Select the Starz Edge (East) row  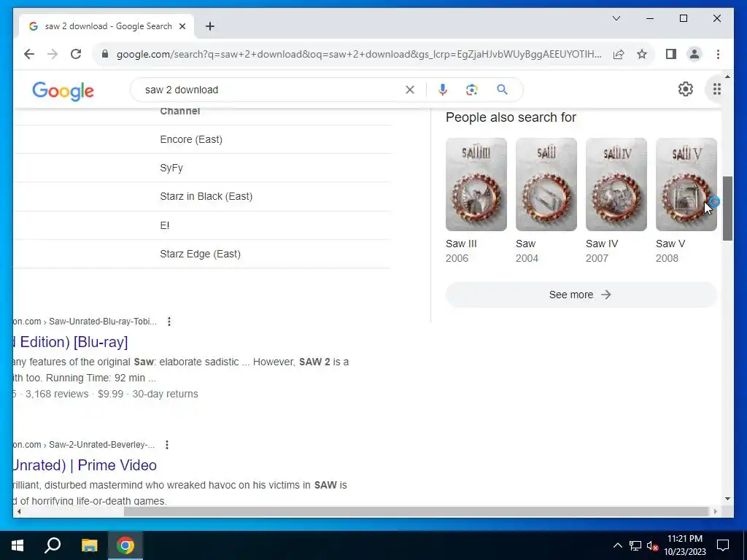click(202, 254)
